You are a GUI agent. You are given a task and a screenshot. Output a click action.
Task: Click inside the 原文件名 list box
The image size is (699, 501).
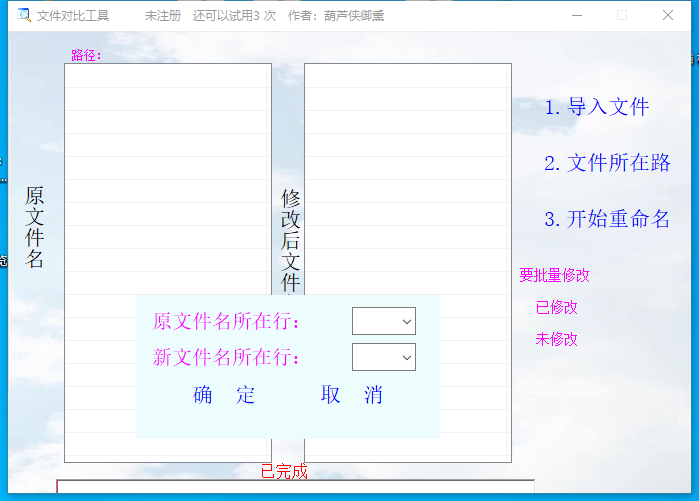[167, 180]
